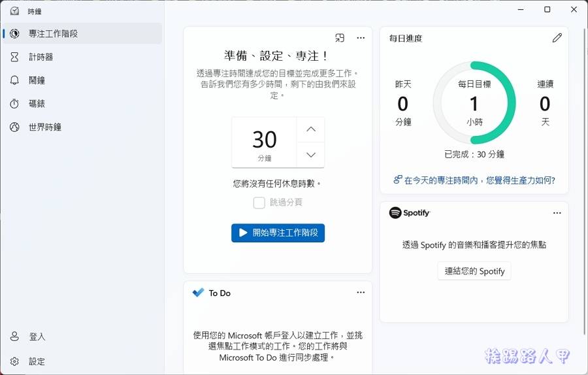Click the compact overlay (mini view) icon
Screen dimensions: 588x375
coord(340,38)
